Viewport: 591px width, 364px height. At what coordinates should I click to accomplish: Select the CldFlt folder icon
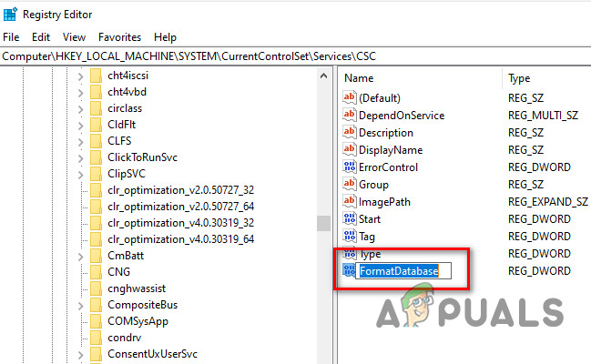96,125
